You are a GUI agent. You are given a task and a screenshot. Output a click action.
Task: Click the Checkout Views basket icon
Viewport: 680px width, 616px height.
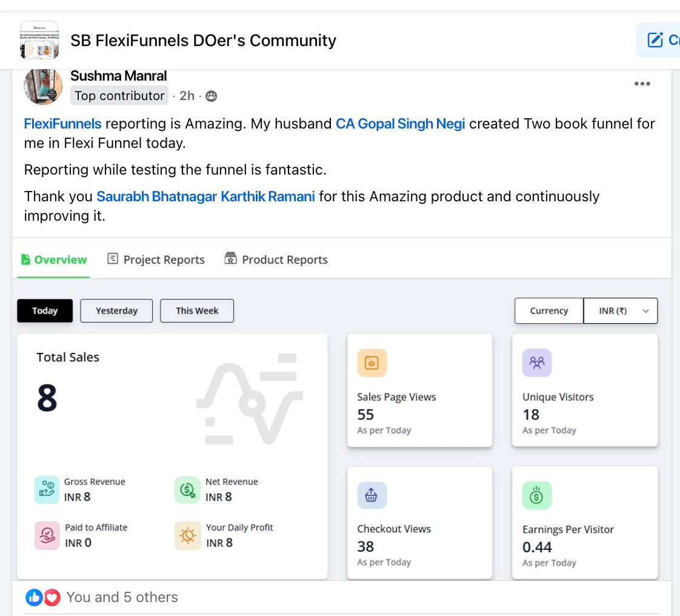pos(372,495)
